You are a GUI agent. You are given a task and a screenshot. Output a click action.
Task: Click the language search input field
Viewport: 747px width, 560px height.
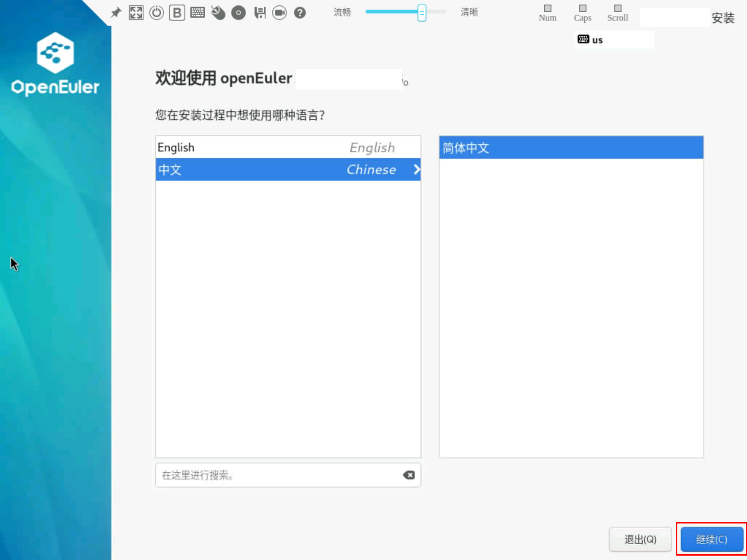click(288, 475)
